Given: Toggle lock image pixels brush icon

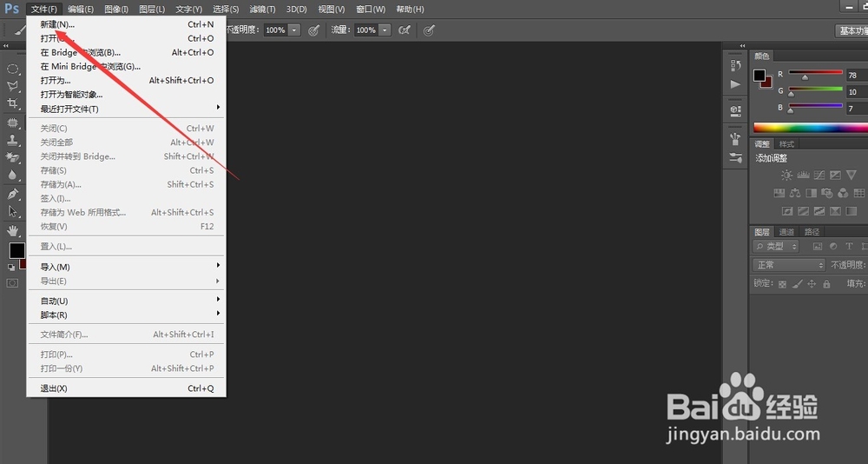Looking at the screenshot, I should pyautogui.click(x=797, y=284).
